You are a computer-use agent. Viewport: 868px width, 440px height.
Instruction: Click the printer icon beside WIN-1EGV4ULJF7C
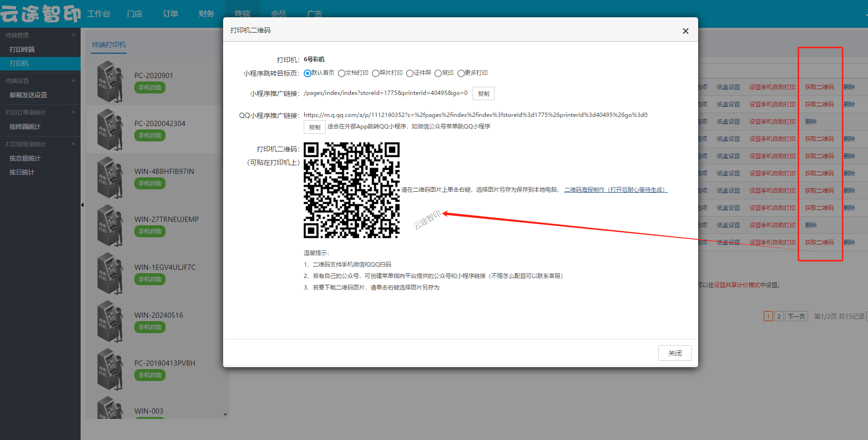click(110, 273)
